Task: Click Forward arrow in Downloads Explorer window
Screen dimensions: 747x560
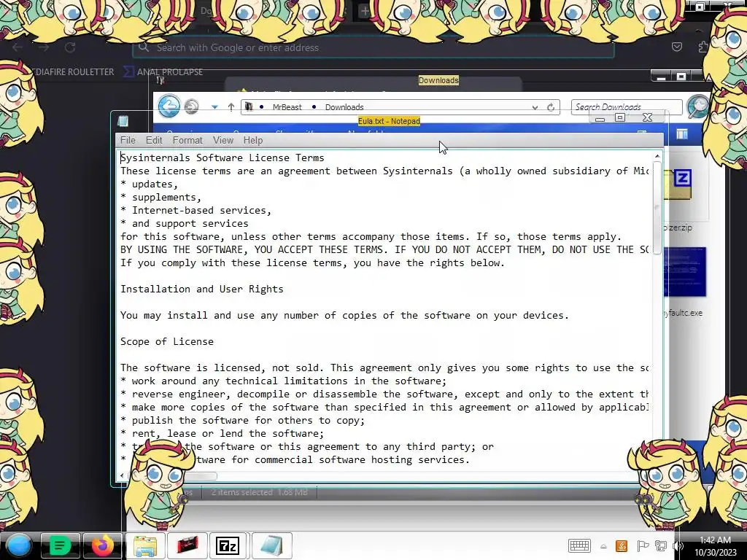Action: 192,106
